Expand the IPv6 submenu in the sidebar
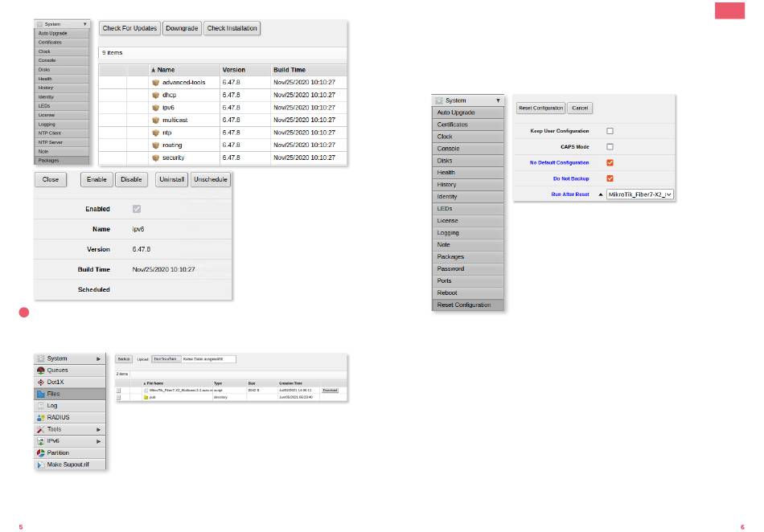 click(99, 441)
